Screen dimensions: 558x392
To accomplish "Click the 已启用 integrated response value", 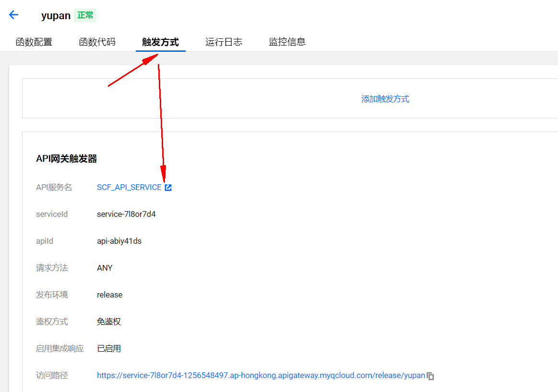I will click(109, 349).
